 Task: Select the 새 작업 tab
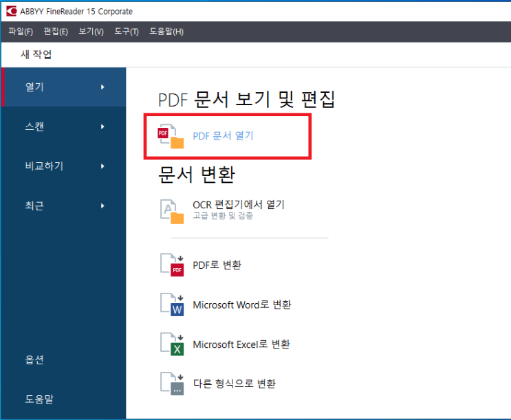point(36,54)
